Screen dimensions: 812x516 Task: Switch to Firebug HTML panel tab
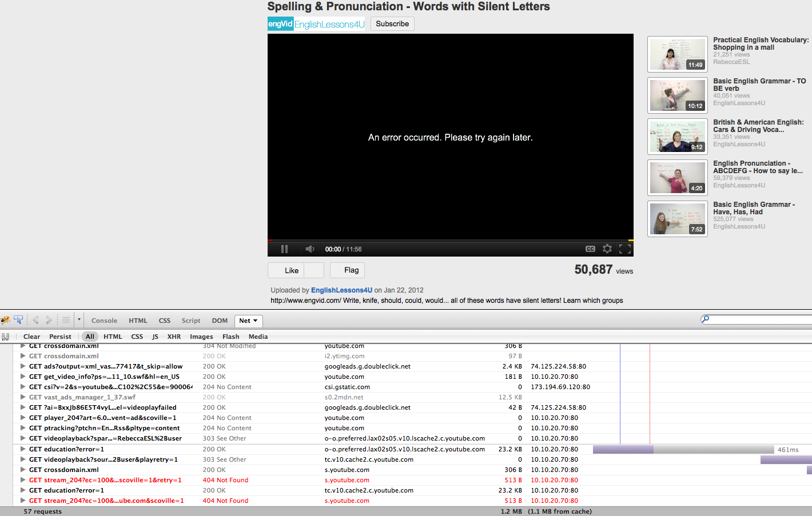pos(138,321)
